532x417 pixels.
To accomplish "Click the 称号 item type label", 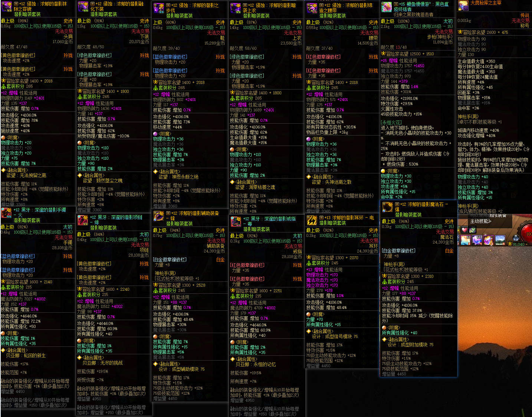I will click(x=525, y=26).
